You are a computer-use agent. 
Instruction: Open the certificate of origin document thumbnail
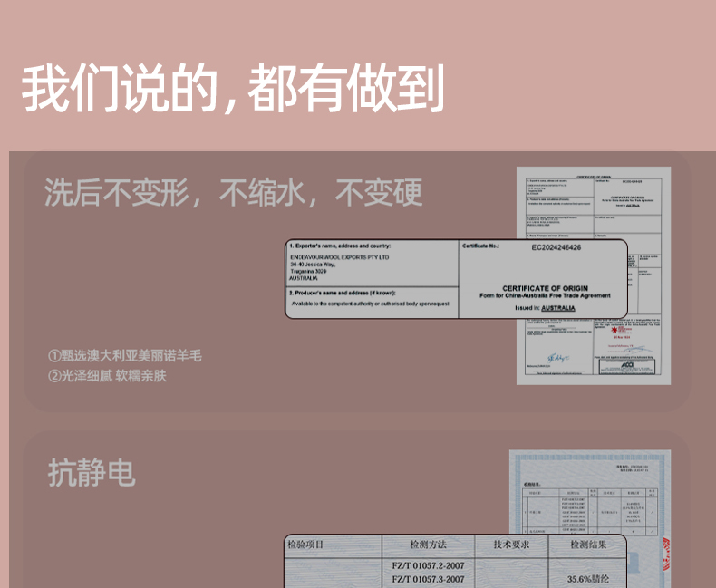[x=593, y=275]
